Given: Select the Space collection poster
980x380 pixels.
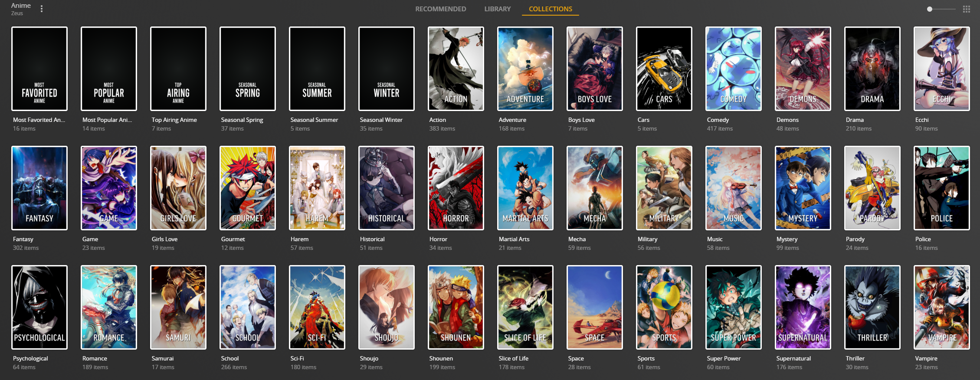Looking at the screenshot, I should [x=595, y=307].
